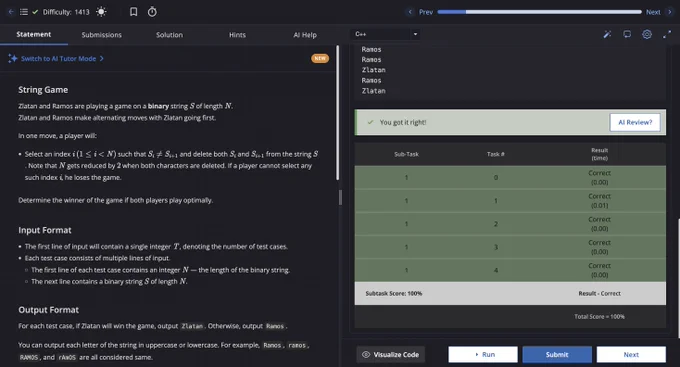This screenshot has width=680, height=367.
Task: Open the Hints tab
Action: click(237, 35)
